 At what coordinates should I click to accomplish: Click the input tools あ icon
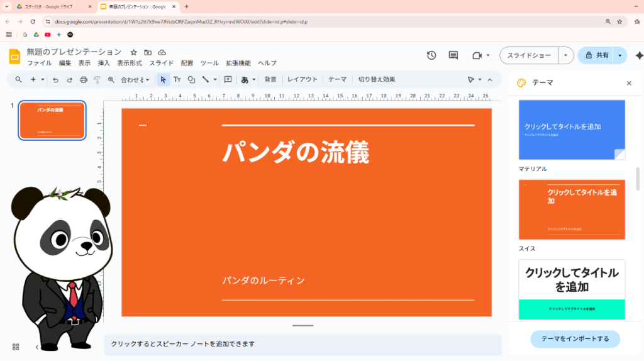245,80
